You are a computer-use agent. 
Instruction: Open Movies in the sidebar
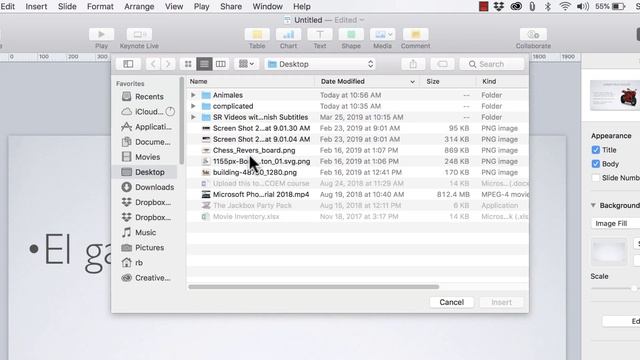[x=141, y=157]
